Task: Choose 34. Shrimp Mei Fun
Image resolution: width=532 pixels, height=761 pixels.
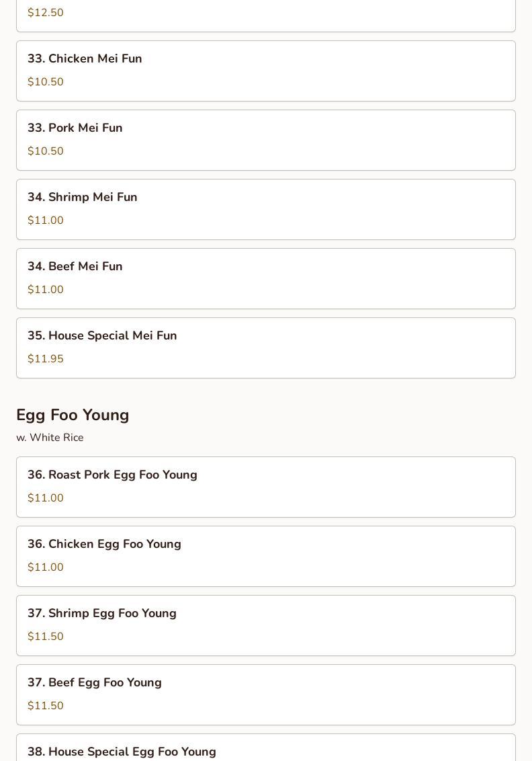Action: click(x=83, y=198)
